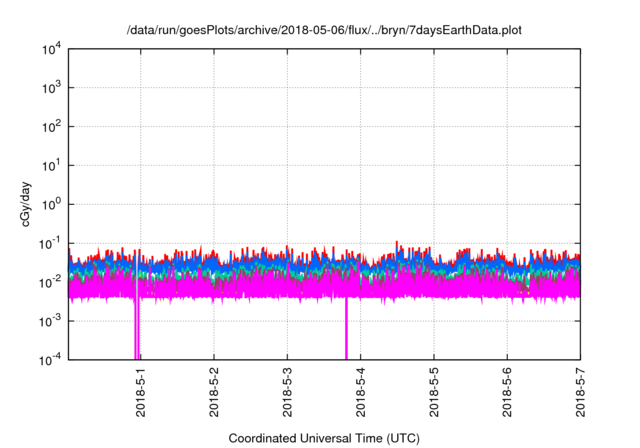Viewport: 640px width, 448px height.
Task: Click the 10^-4 y-axis tick label
Action: 50,360
